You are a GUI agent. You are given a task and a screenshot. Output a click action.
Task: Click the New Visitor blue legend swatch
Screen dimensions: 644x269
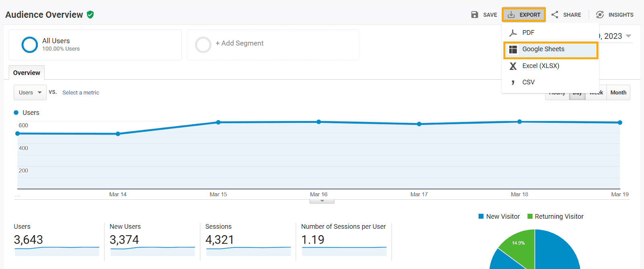481,216
